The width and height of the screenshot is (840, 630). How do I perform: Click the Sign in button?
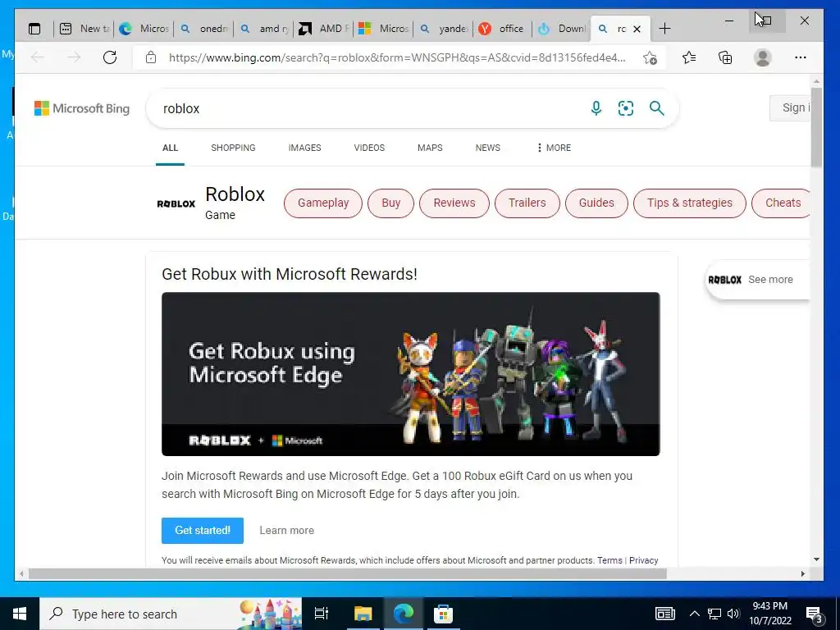click(790, 107)
